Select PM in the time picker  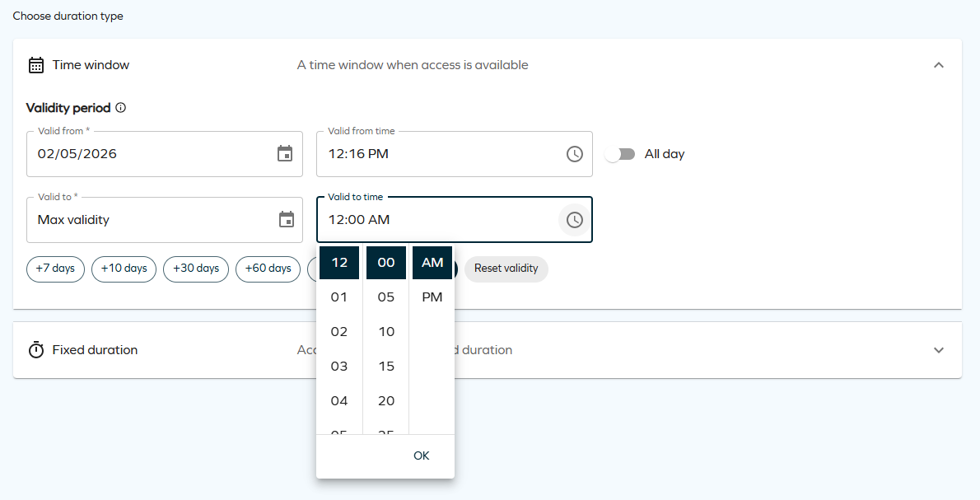click(x=432, y=297)
